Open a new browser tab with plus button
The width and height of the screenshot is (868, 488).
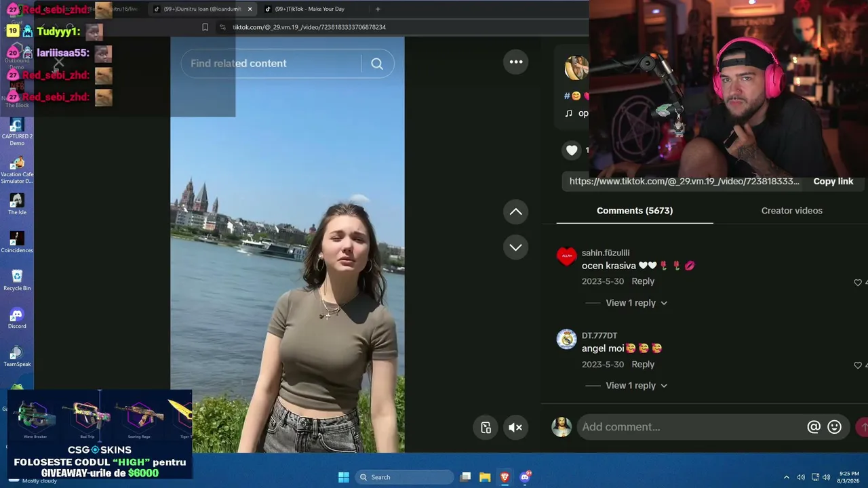point(378,9)
